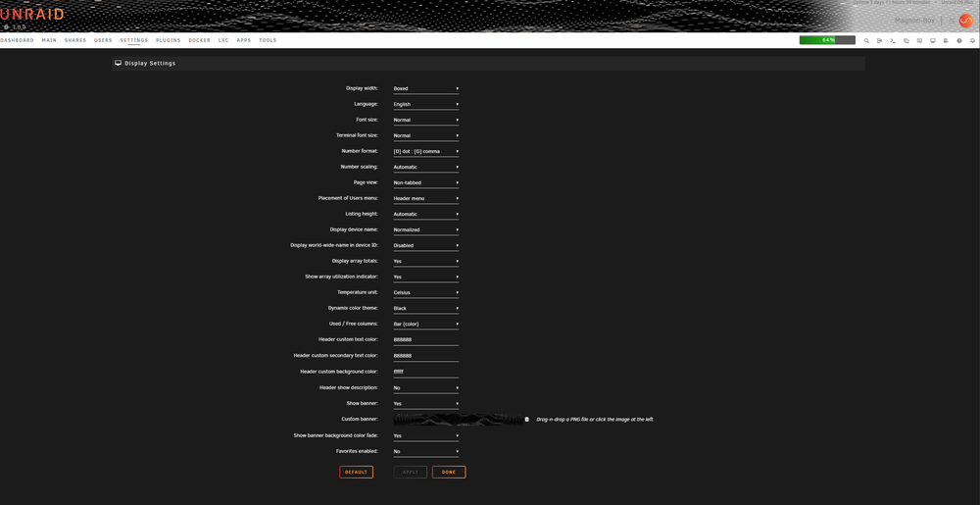Click Header custom background color field
Viewport: 980px width, 505px height.
[425, 372]
